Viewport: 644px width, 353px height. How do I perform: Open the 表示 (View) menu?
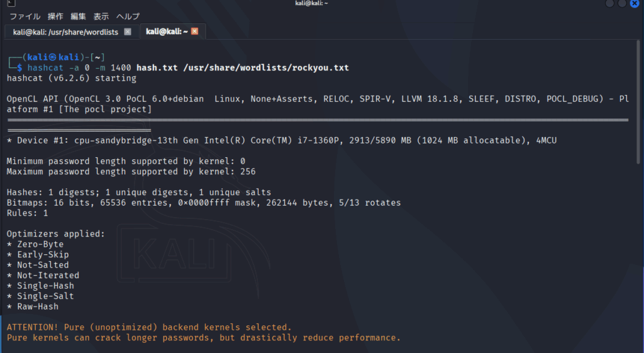101,16
